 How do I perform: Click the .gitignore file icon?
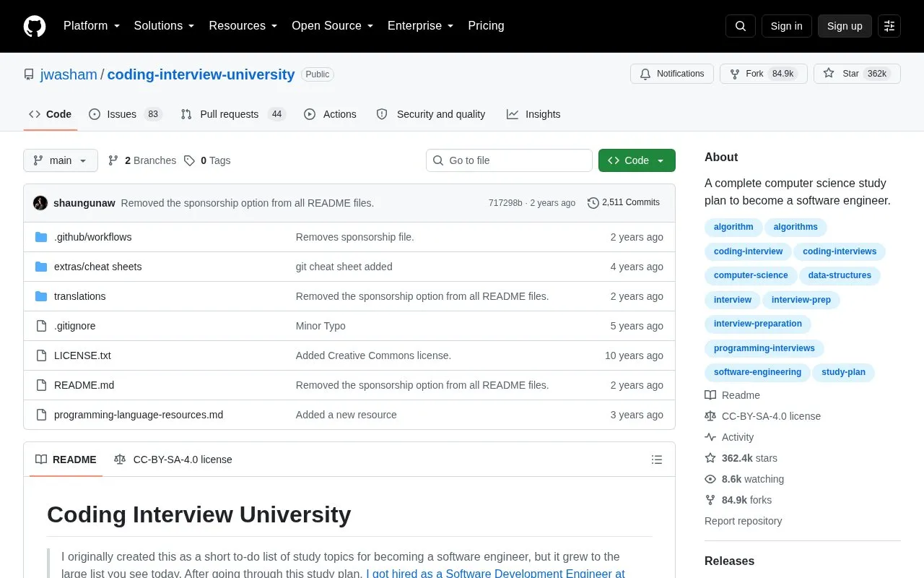[x=41, y=326]
